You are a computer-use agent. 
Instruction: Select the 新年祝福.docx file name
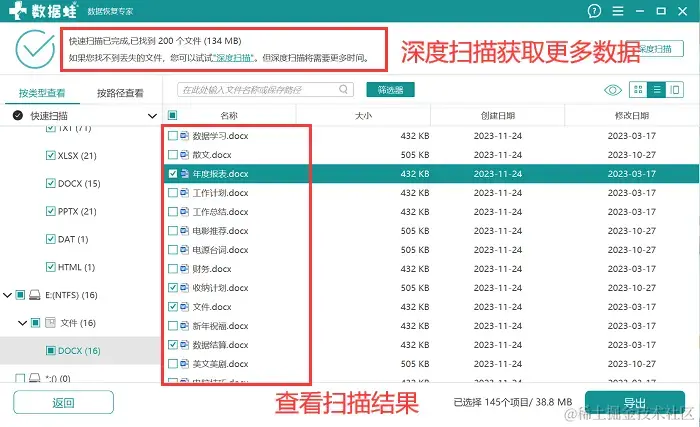(220, 326)
